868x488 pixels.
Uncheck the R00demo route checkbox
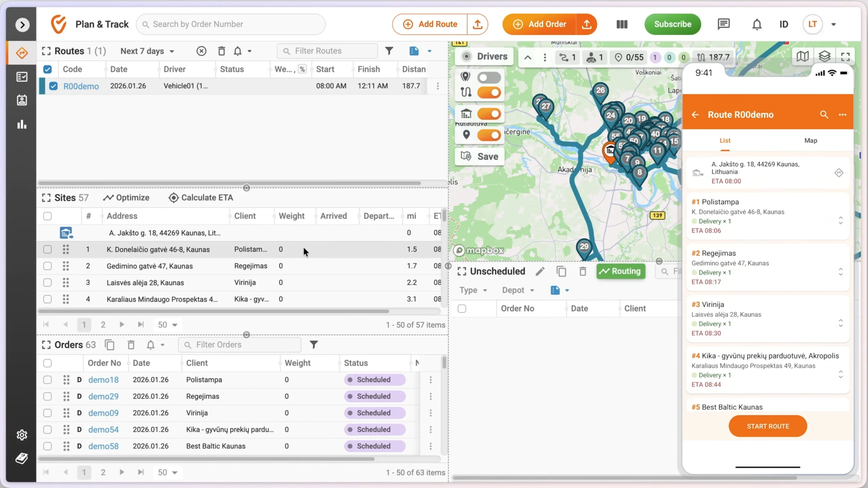point(53,86)
